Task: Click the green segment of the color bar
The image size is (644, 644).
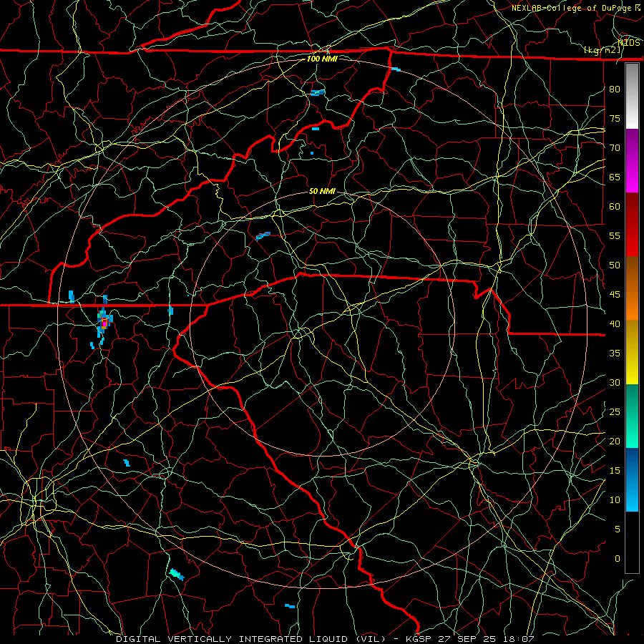Action: pos(632,416)
